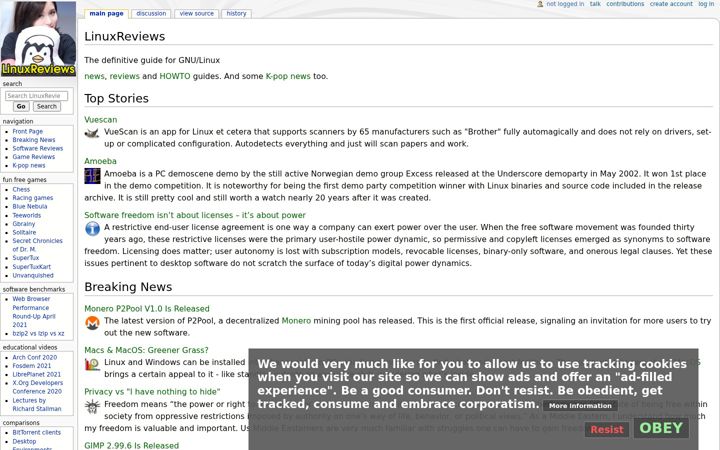720x450 pixels.
Task: Open Racing games sidebar link
Action: click(x=33, y=198)
